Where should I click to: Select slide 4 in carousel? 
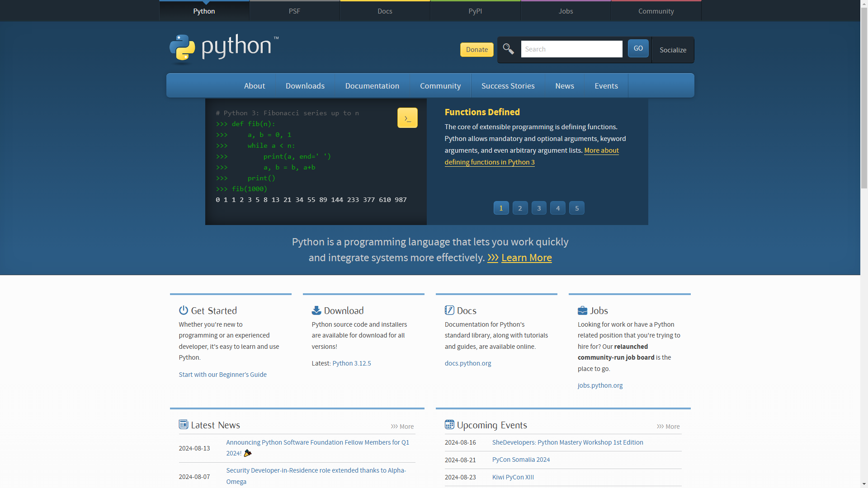click(558, 208)
